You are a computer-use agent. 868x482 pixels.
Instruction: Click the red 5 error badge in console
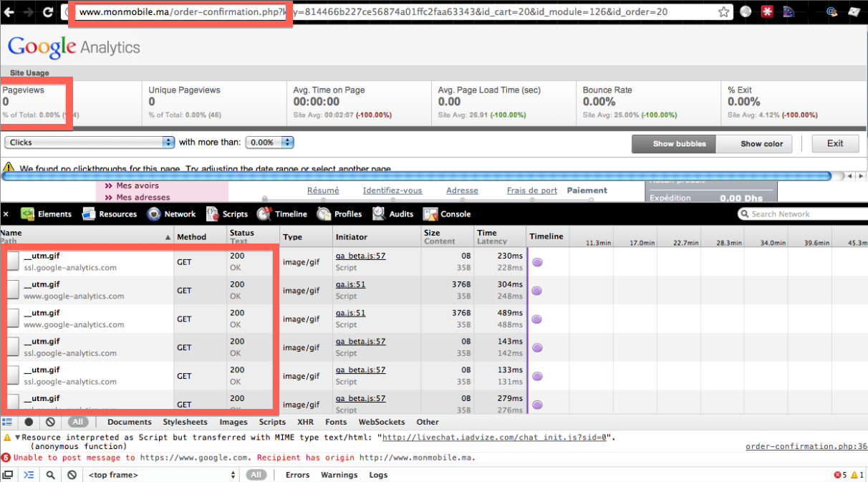click(x=6, y=457)
